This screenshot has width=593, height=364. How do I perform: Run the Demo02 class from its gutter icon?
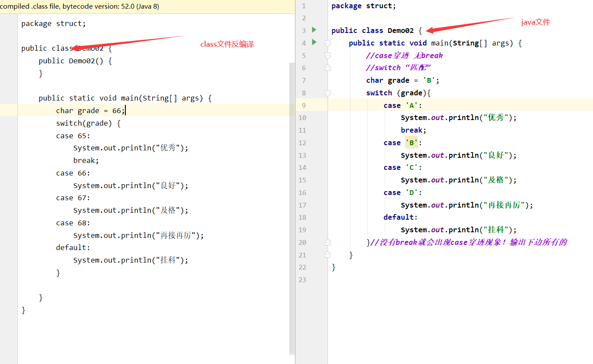[x=314, y=30]
